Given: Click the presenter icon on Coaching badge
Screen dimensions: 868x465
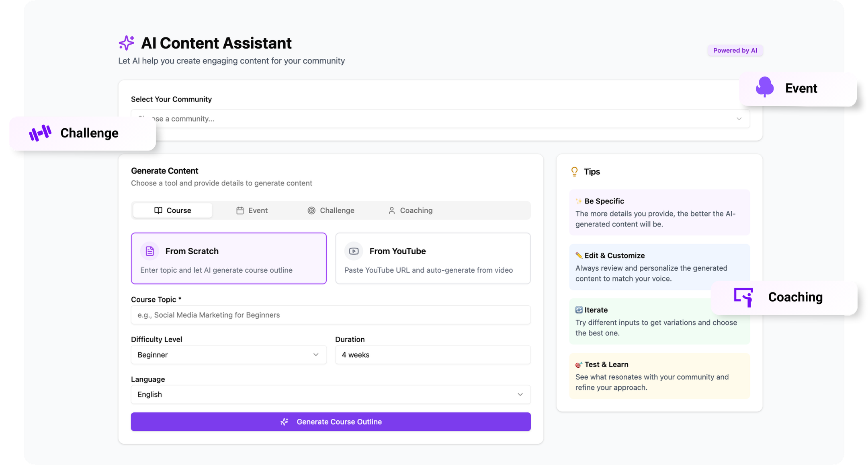Looking at the screenshot, I should coord(743,297).
